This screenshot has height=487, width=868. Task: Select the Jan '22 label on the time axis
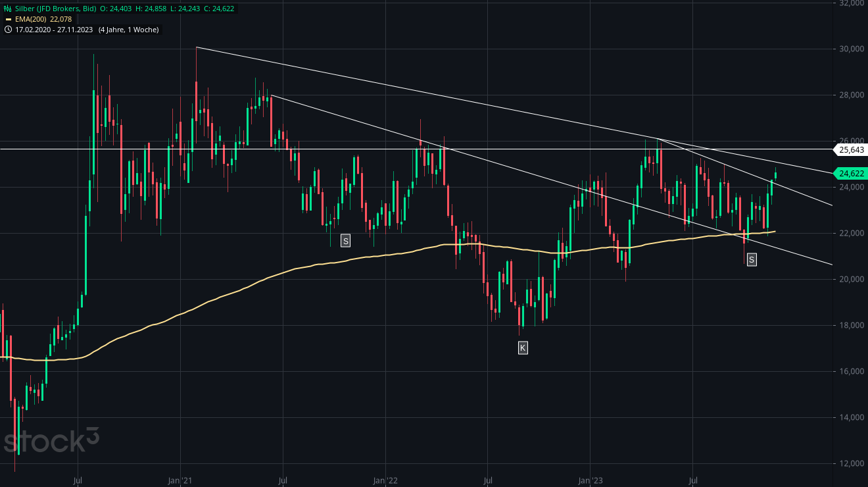(385, 480)
